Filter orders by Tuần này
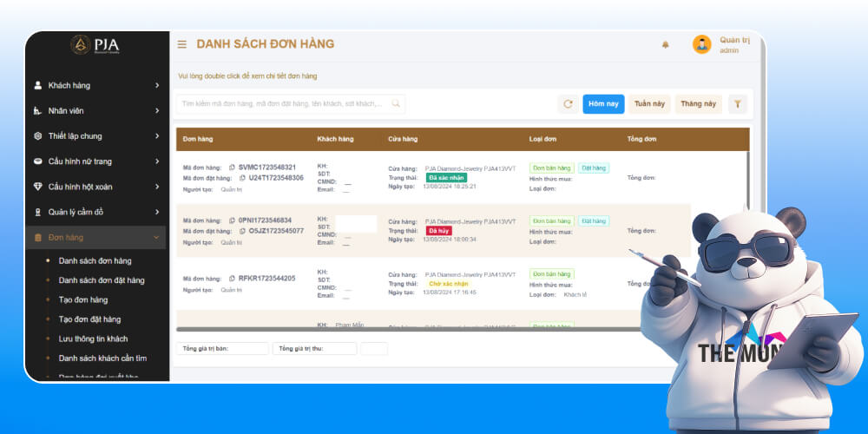This screenshot has width=868, height=434. pyautogui.click(x=649, y=104)
